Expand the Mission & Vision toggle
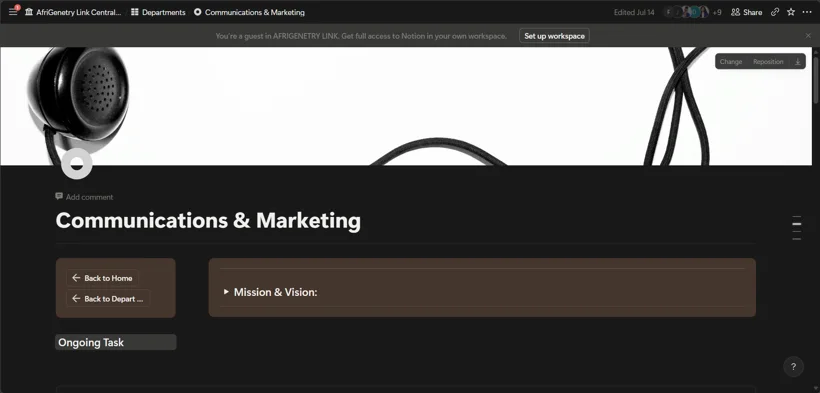This screenshot has height=393, width=820. click(x=226, y=292)
